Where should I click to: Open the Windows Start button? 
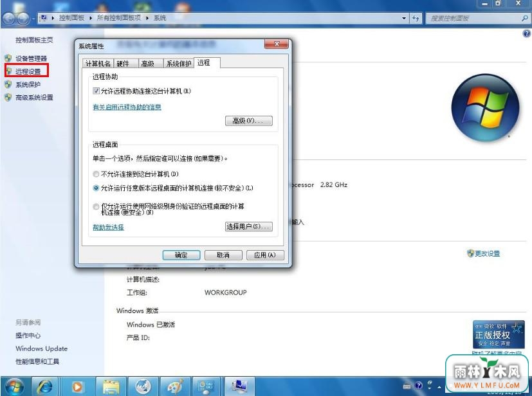(x=15, y=386)
